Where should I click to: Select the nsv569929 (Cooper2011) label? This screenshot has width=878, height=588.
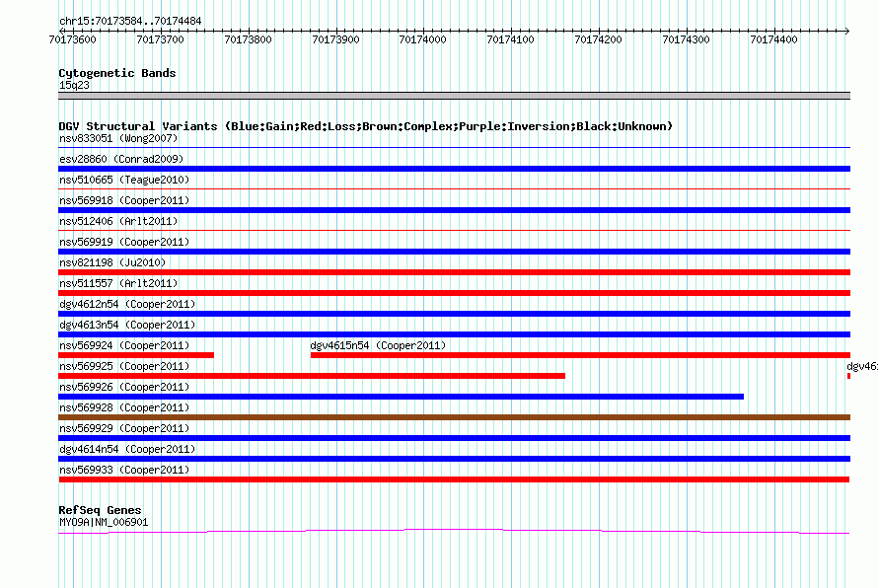[124, 428]
